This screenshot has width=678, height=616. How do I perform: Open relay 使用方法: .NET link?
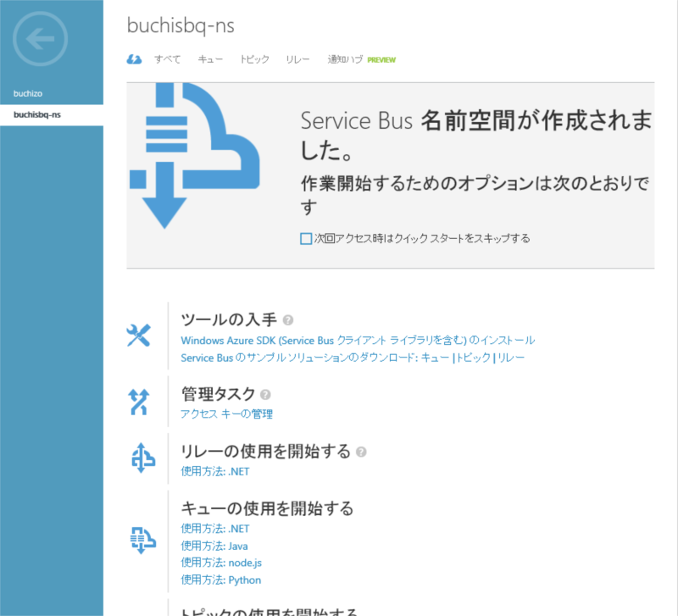point(215,472)
